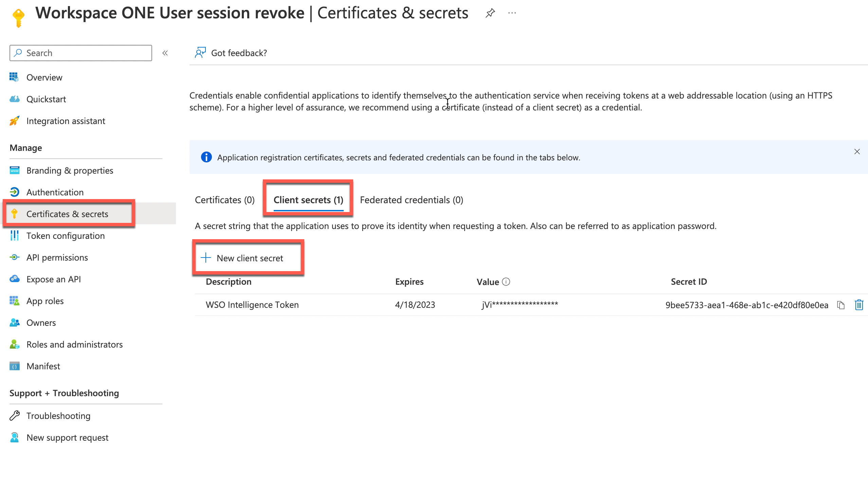Screen dimensions: 868x494
Task: Open the Overview page
Action: click(44, 77)
